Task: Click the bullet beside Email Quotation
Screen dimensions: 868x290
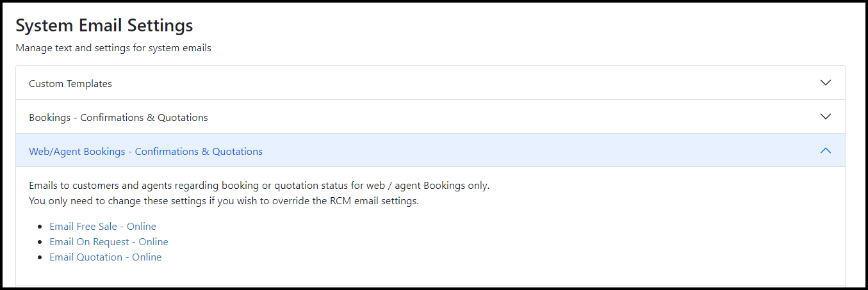Action: coord(40,257)
